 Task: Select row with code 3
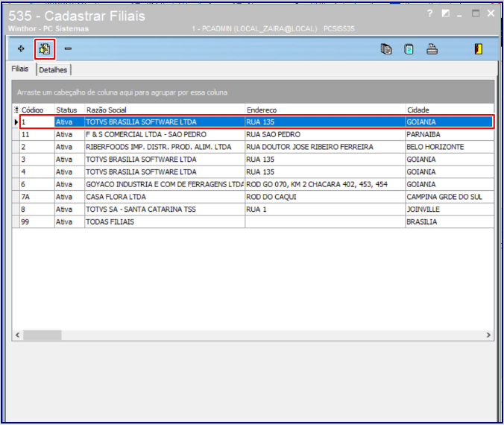click(256, 160)
